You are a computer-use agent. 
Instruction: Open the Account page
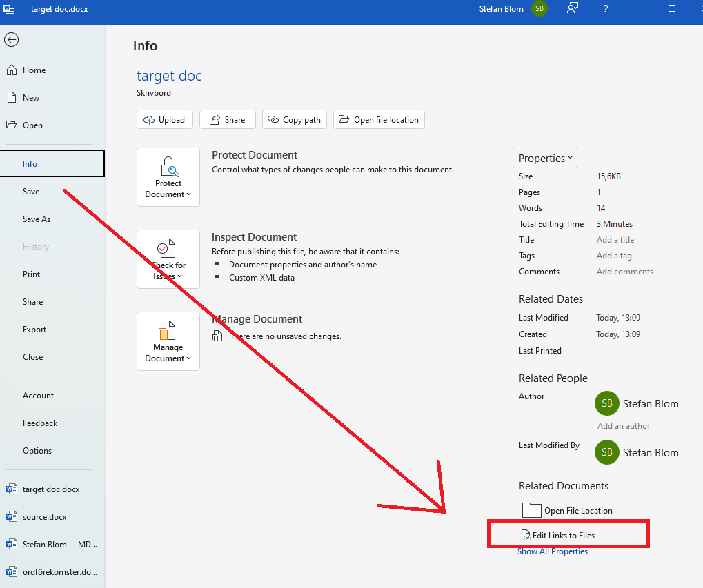[x=53, y=396]
